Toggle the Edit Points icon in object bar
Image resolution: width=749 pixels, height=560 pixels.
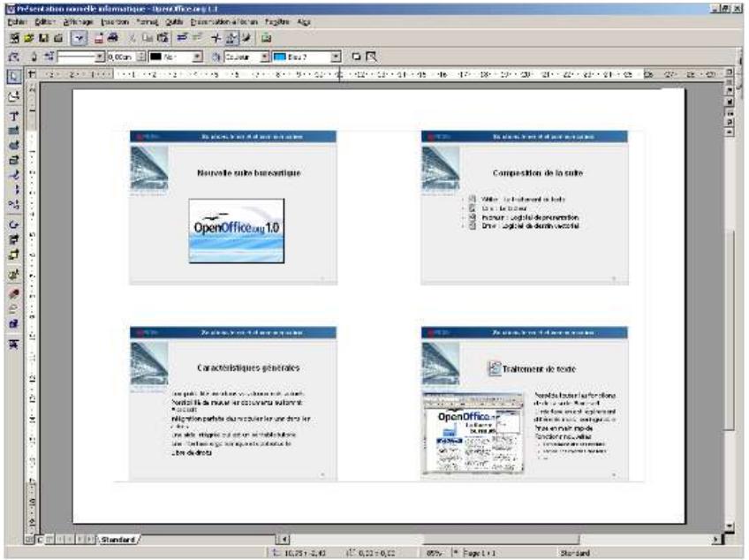[14, 57]
